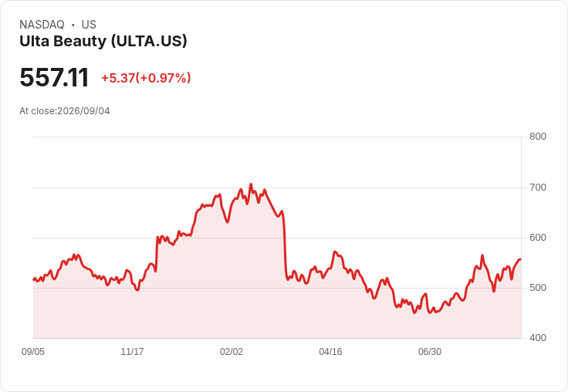Click the 11/17 x-axis date label
The height and width of the screenshot is (392, 568).
coord(132,351)
